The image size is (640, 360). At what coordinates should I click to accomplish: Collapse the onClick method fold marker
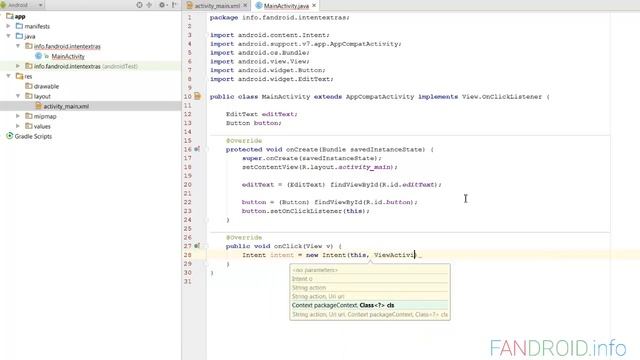[x=207, y=246]
